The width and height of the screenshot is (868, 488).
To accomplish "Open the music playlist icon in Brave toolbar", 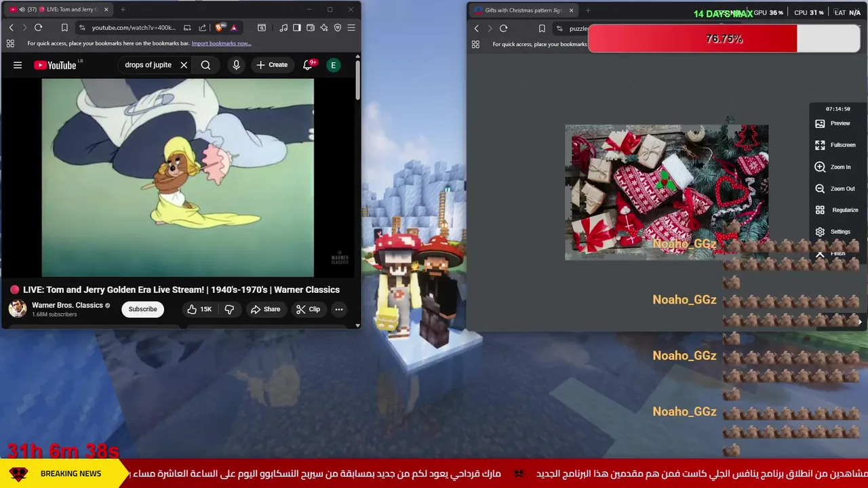I will coord(283,28).
